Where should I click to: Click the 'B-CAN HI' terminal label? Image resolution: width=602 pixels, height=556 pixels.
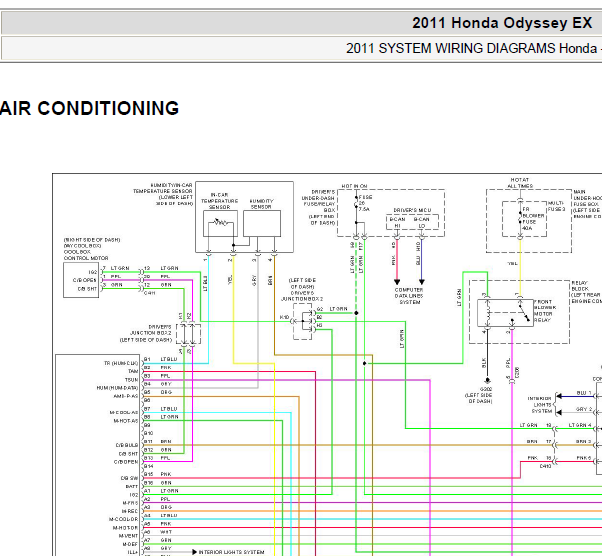pos(397,222)
